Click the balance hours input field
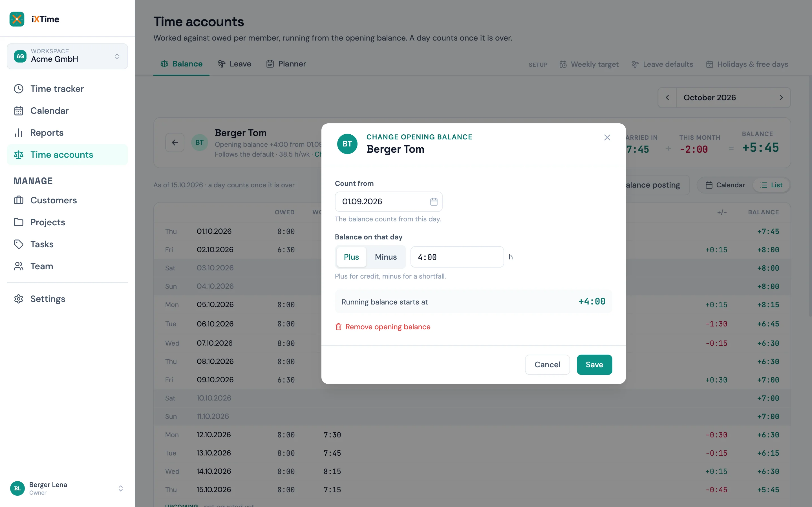 [x=457, y=257]
